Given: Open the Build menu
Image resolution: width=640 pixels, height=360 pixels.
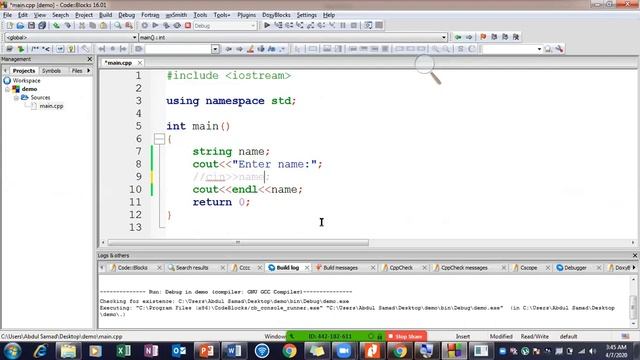Looking at the screenshot, I should tap(105, 15).
